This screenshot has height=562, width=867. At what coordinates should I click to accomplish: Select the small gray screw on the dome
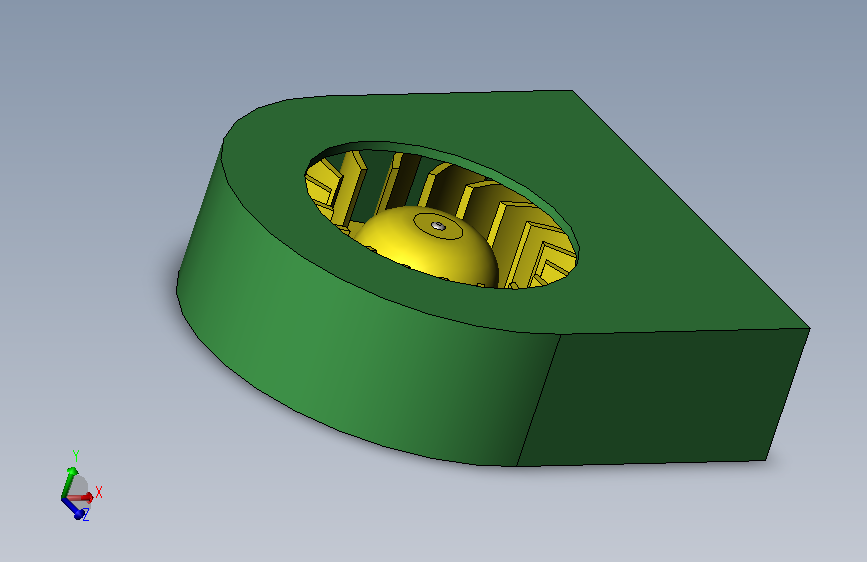[x=438, y=226]
